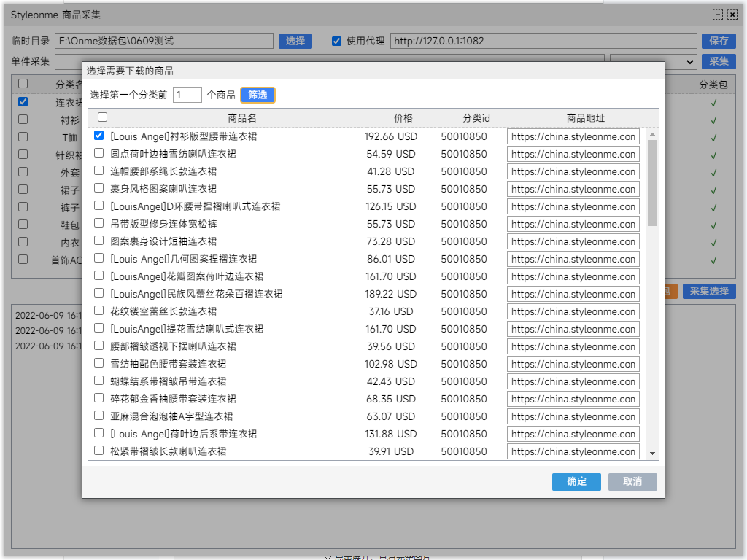Viewport: 747px width, 560px height.
Task: Click URL field of 吊带版型修身连体宽松裤
Action: (x=573, y=224)
